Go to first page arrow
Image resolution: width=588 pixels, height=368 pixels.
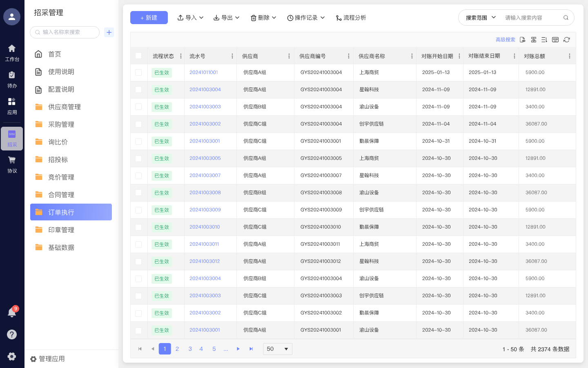pos(140,349)
